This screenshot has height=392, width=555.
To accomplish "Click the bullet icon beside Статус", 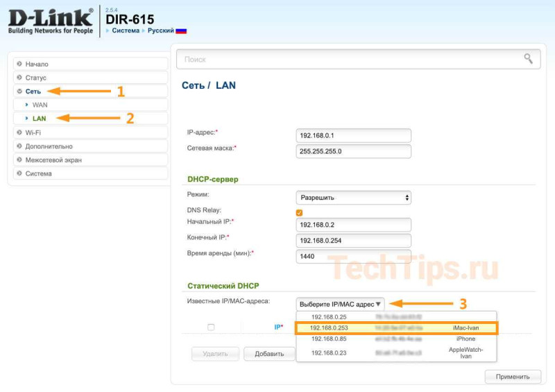I will click(x=19, y=78).
